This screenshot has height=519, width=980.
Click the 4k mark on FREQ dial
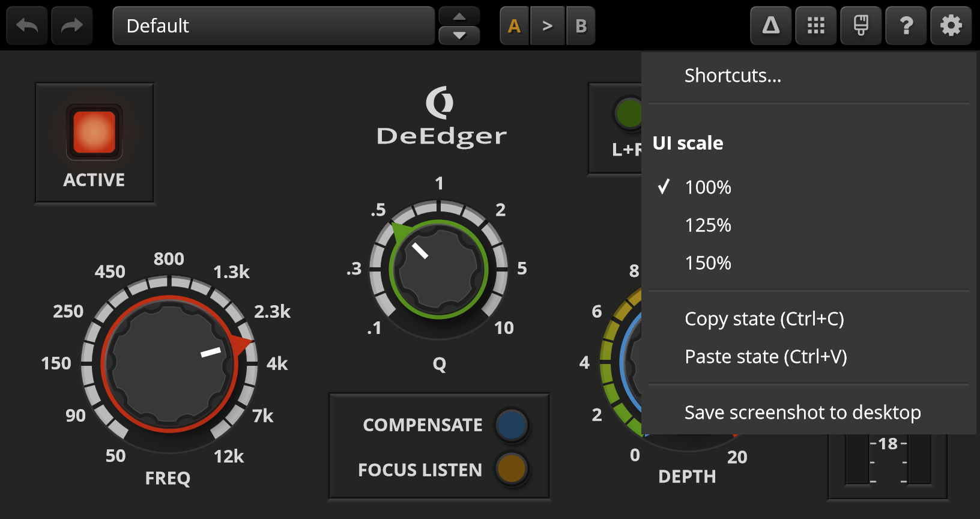277,364
